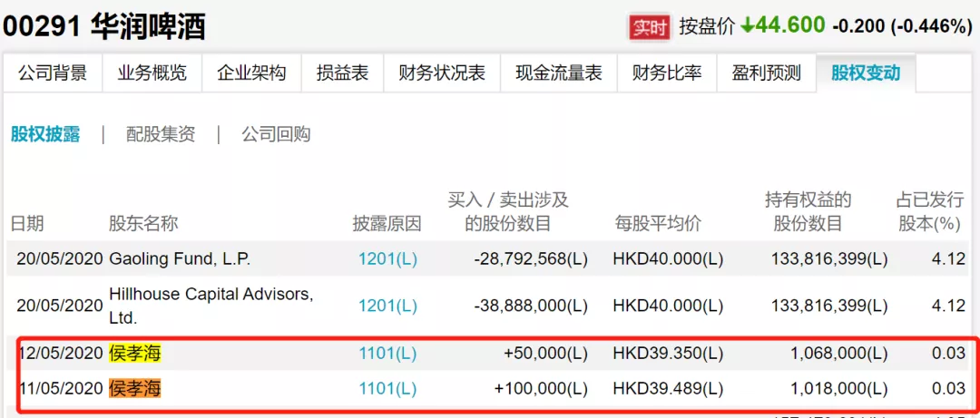980x418 pixels.
Task: Click shareholder Hillhouse Capital Advisors, Ltd.
Action: [x=211, y=306]
